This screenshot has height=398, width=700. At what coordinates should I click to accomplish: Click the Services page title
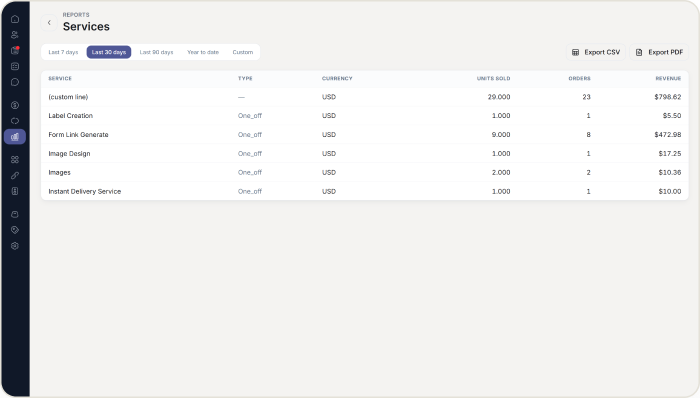(86, 27)
